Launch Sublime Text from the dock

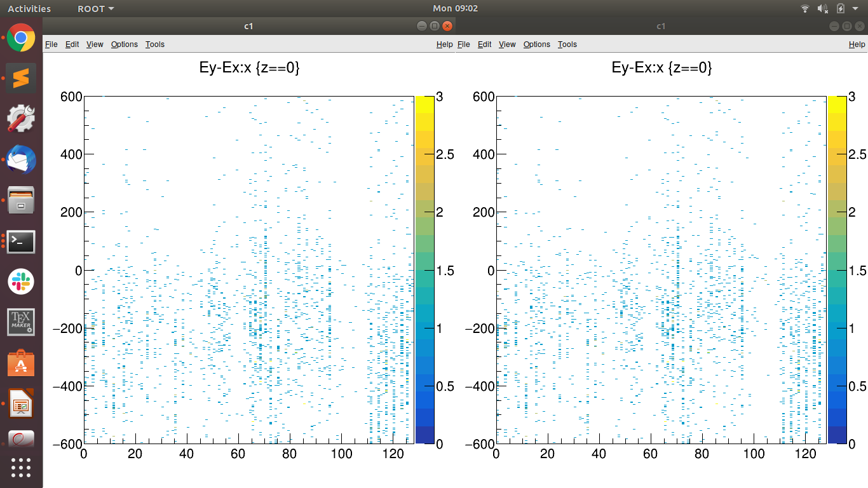pos(21,78)
